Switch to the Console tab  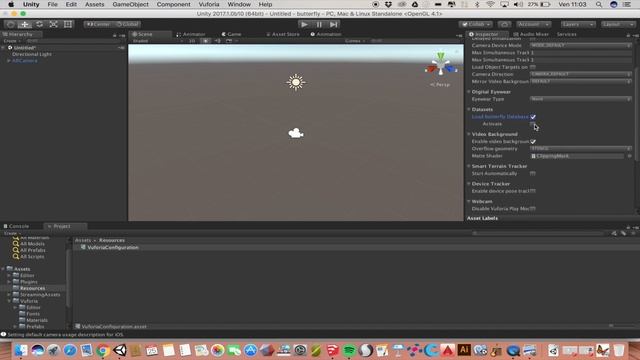[x=16, y=226]
